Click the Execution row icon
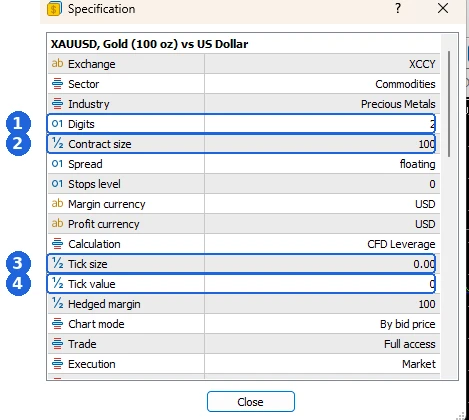Screen dimensions: 469x420 (x=57, y=364)
